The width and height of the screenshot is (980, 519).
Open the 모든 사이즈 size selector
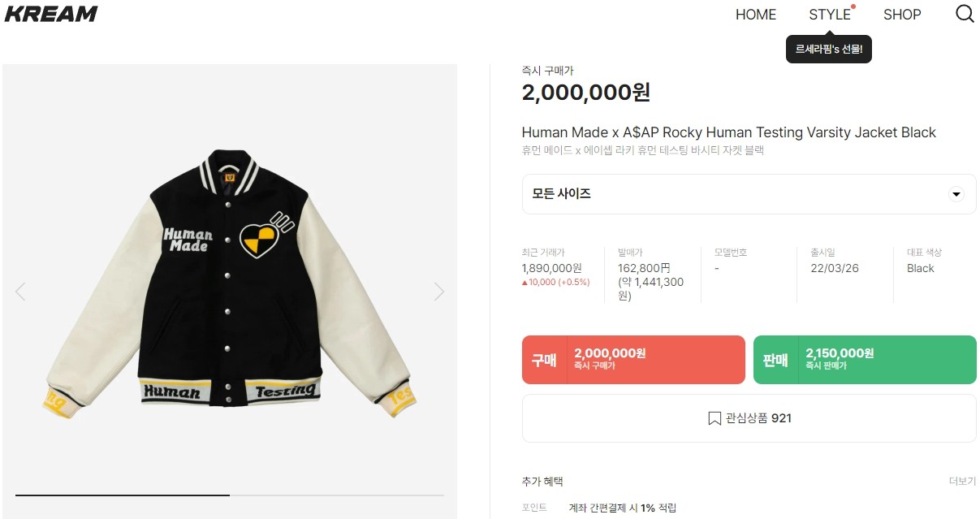pyautogui.click(x=749, y=194)
